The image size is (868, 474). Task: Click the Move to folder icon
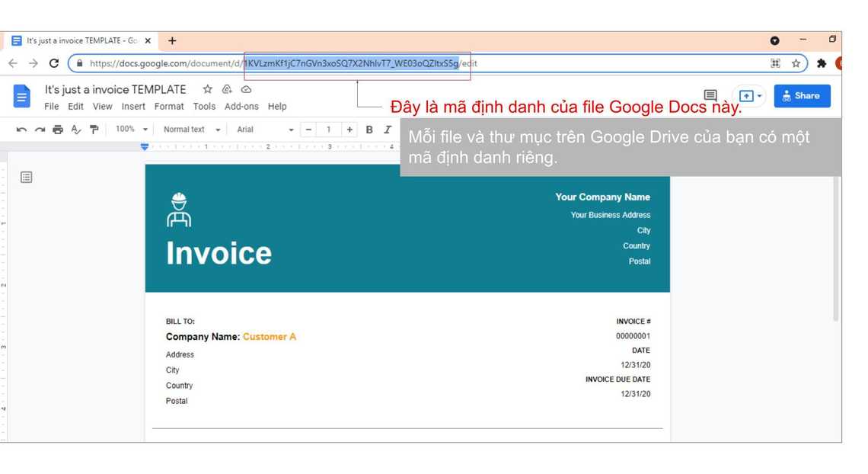227,89
